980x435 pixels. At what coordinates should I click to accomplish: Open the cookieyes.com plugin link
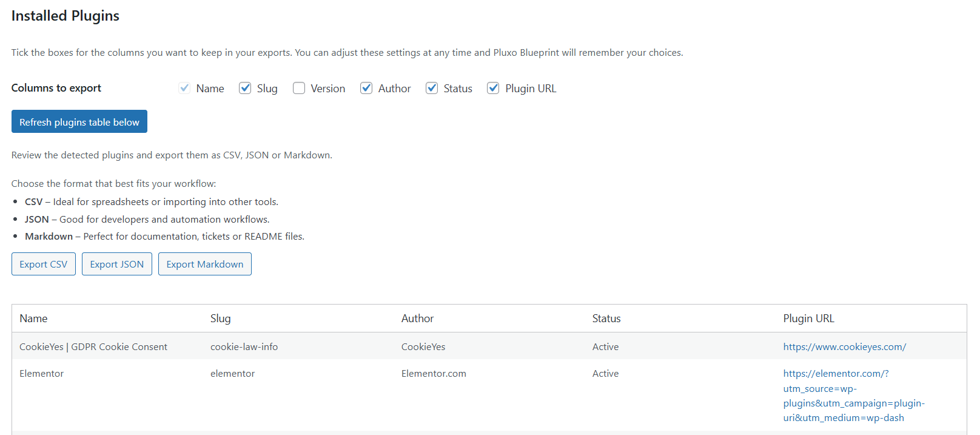(844, 347)
